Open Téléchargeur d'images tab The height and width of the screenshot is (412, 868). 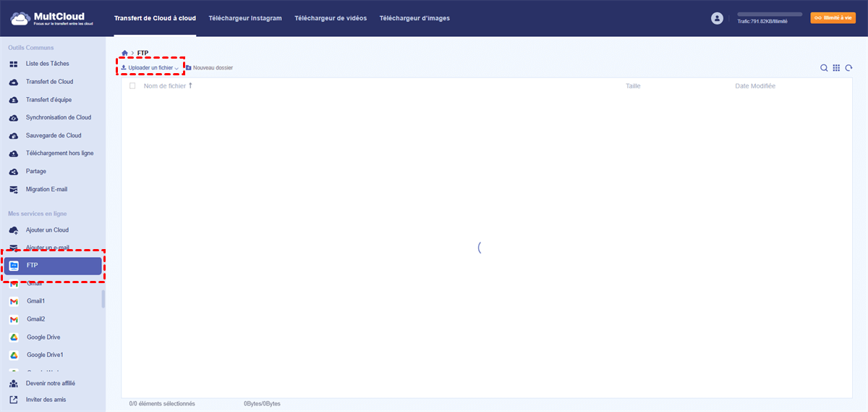click(x=414, y=18)
